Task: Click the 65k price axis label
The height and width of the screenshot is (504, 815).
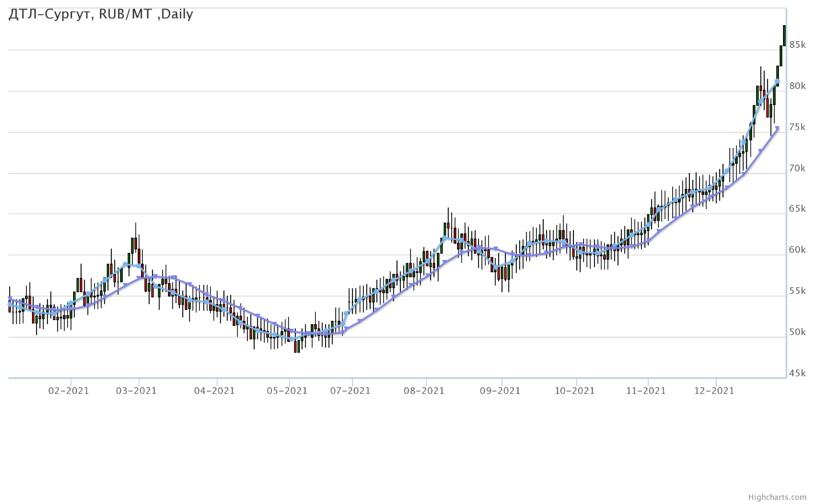Action: point(797,209)
